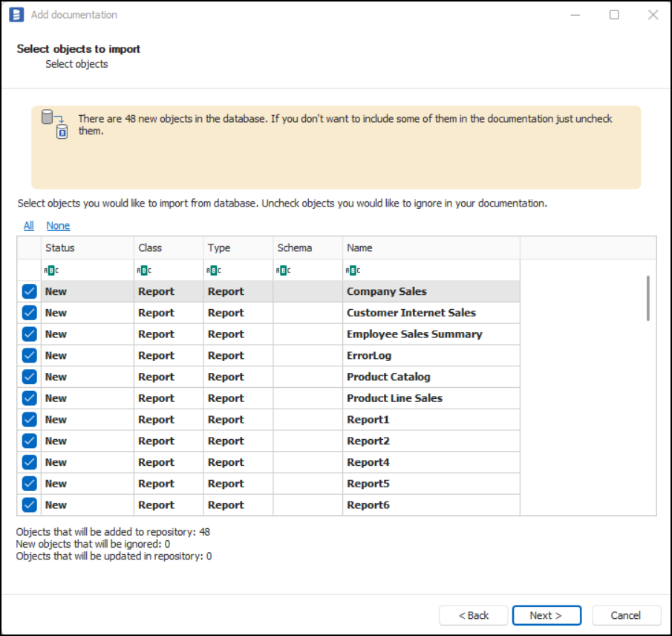This screenshot has height=636, width=672.
Task: Uncheck the Company Sales report checkbox
Action: [x=29, y=291]
